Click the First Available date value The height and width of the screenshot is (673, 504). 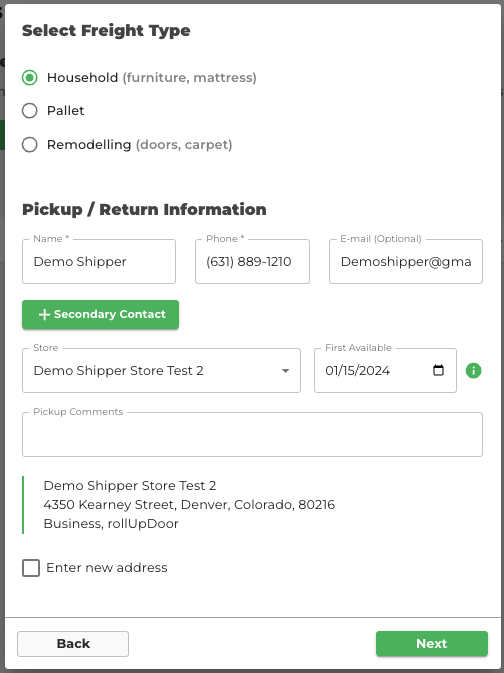coord(358,370)
